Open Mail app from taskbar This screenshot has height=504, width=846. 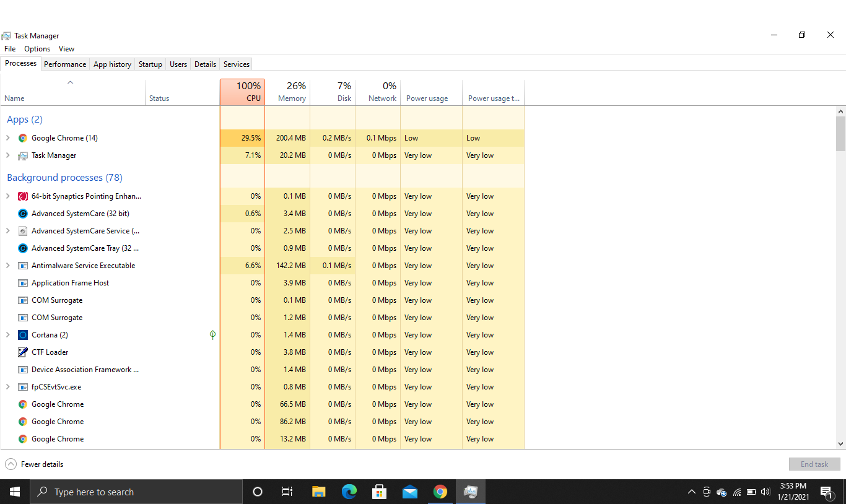click(x=410, y=492)
